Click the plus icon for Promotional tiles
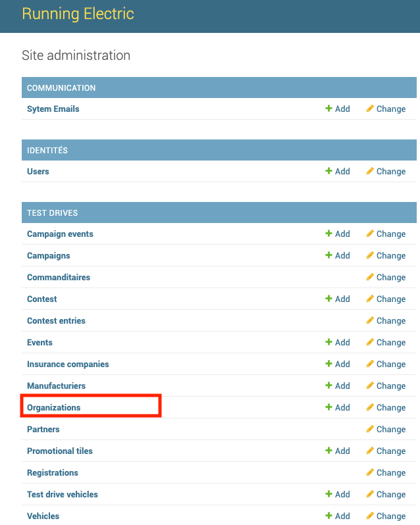 tap(328, 451)
